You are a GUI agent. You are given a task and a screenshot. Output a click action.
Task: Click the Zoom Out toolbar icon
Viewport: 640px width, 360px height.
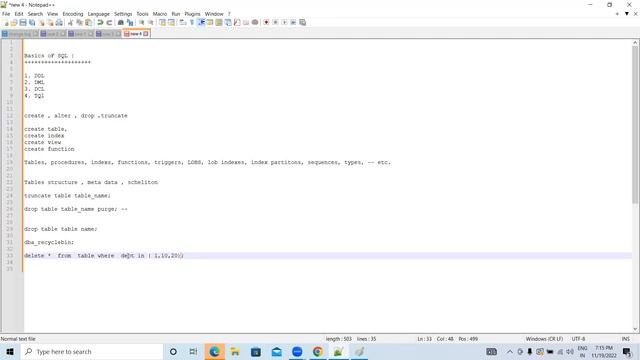click(x=151, y=22)
